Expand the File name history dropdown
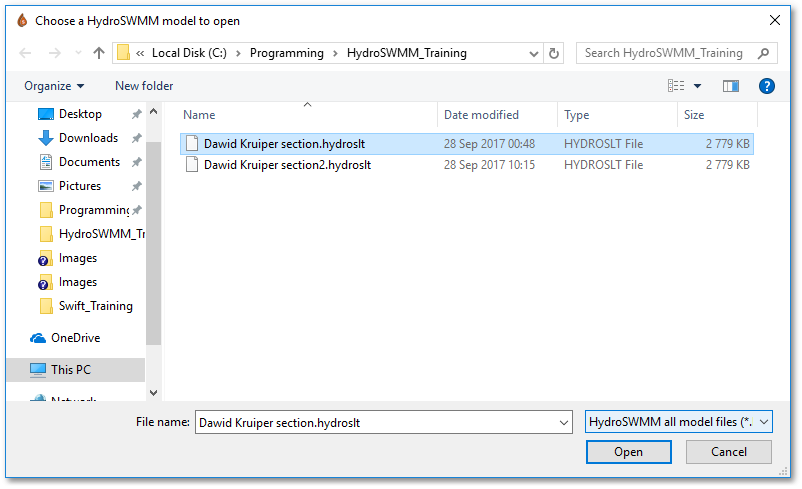This screenshot has height=489, width=802. (x=564, y=423)
